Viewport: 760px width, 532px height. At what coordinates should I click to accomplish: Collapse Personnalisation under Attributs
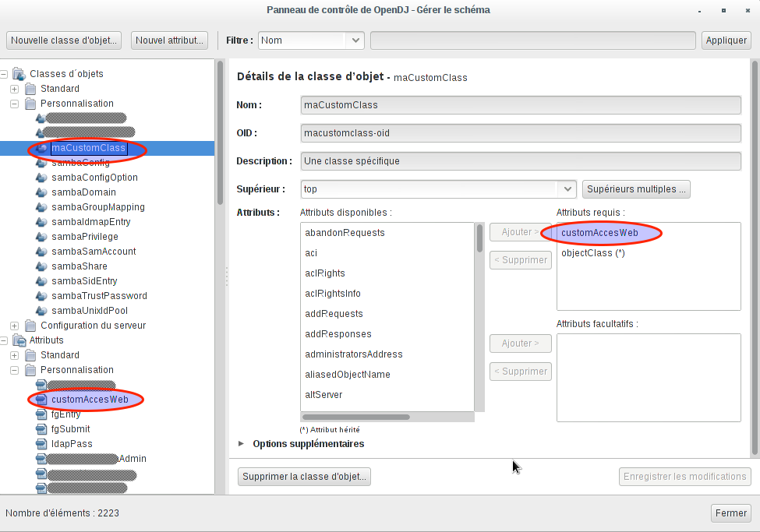tap(15, 371)
